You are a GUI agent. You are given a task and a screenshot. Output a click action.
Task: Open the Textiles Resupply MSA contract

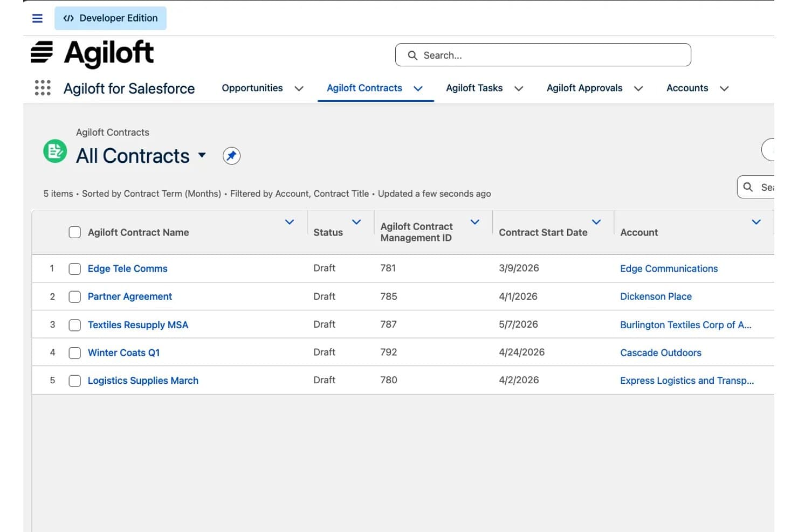coord(138,325)
